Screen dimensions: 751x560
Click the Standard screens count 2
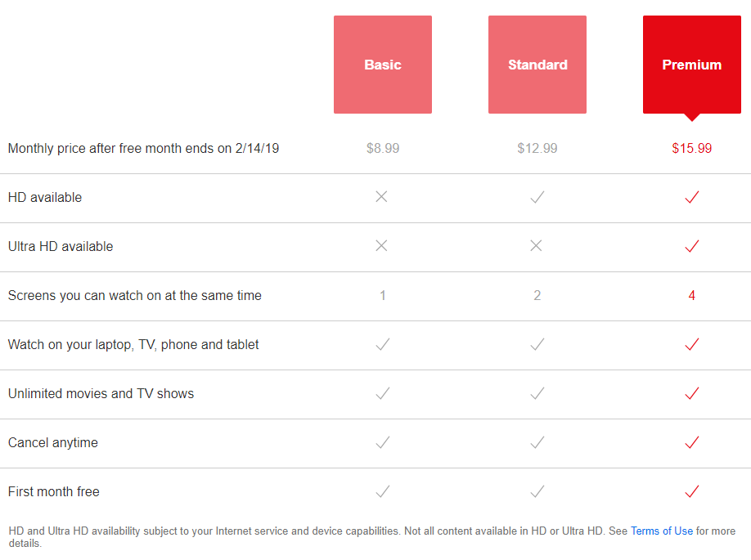[x=537, y=295]
